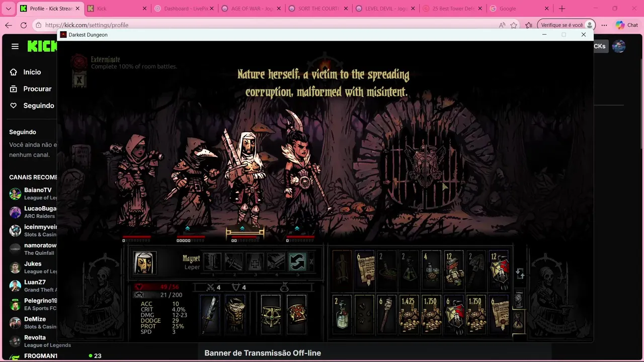This screenshot has width=644, height=362.
Task: Select Leper combat skill numbered 1
Action: point(212,262)
